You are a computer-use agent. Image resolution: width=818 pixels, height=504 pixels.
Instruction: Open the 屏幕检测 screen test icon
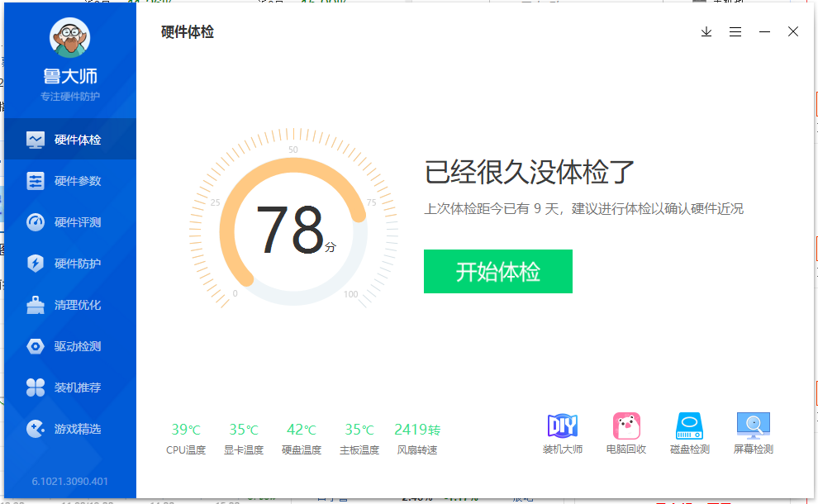(753, 426)
